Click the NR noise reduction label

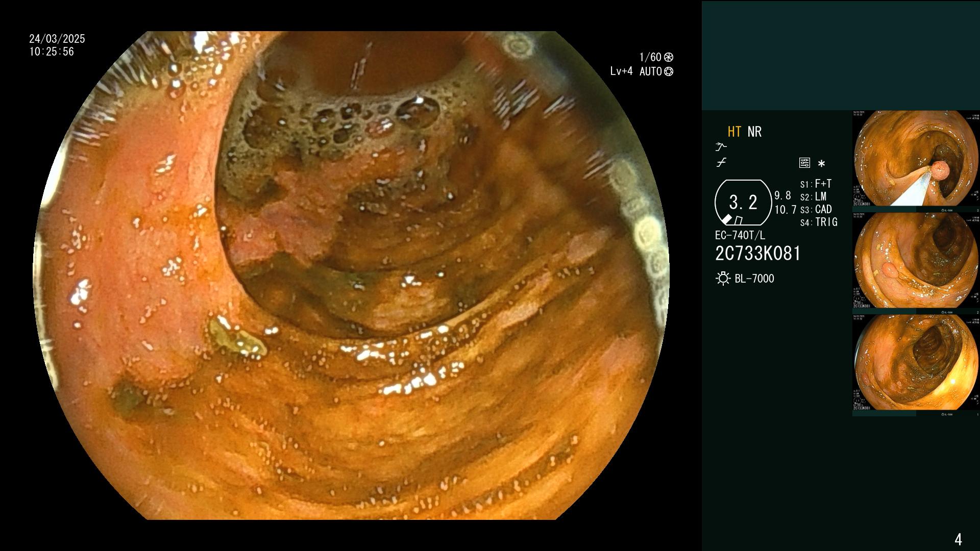(754, 132)
